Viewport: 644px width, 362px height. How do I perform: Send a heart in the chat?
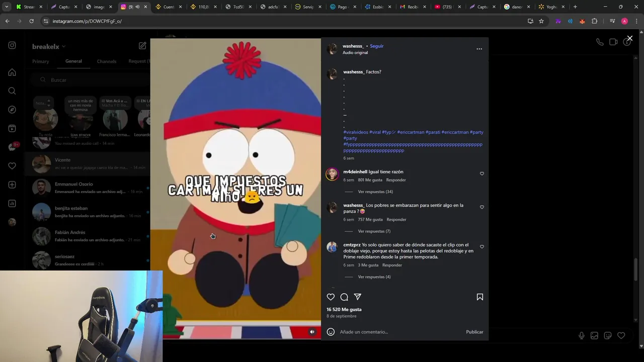coord(621,336)
